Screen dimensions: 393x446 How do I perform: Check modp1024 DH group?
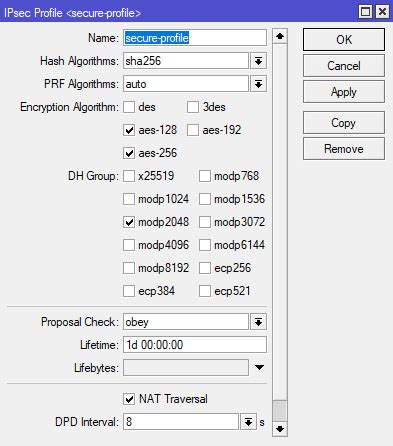click(x=129, y=199)
